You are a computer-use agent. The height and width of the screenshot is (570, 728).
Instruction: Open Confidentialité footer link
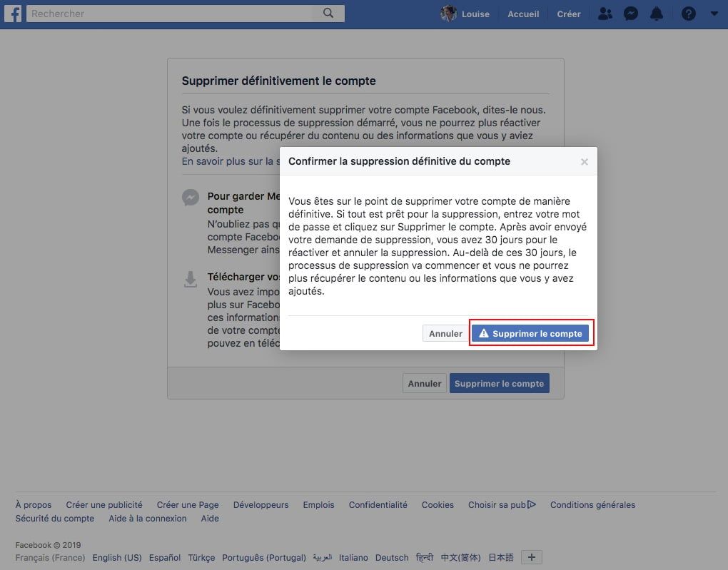pyautogui.click(x=378, y=504)
